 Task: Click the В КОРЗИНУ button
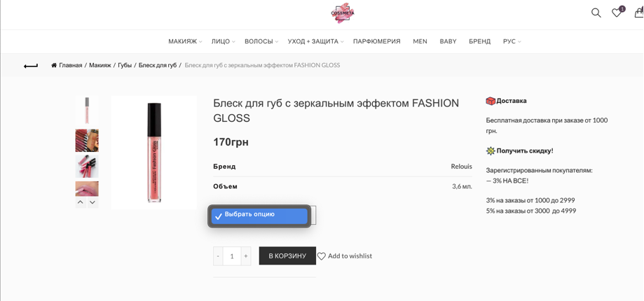(x=287, y=256)
